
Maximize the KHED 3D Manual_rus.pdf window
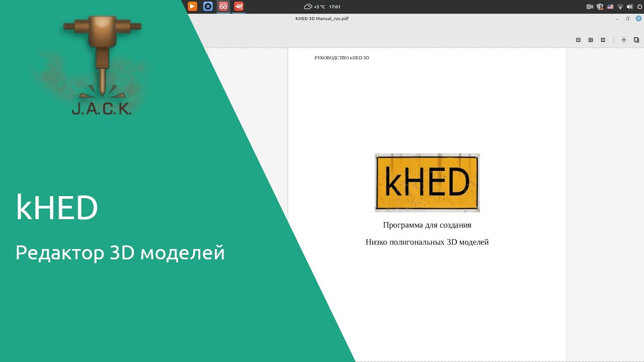tap(627, 19)
